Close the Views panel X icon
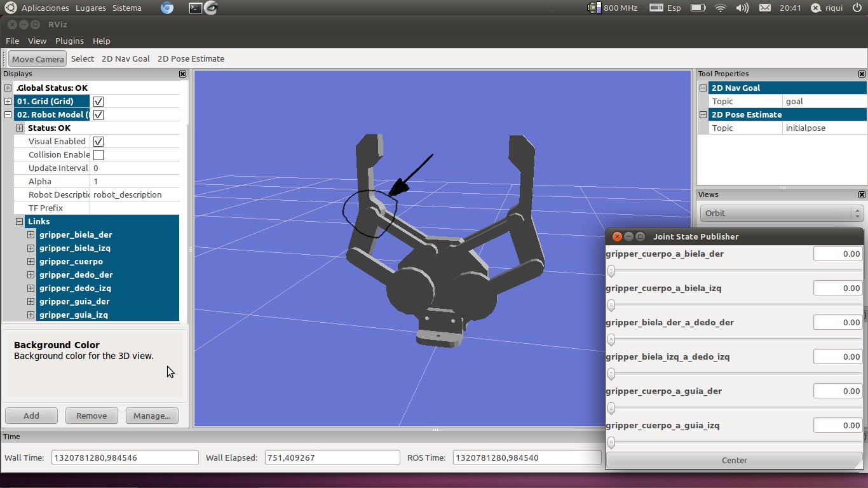 point(862,194)
